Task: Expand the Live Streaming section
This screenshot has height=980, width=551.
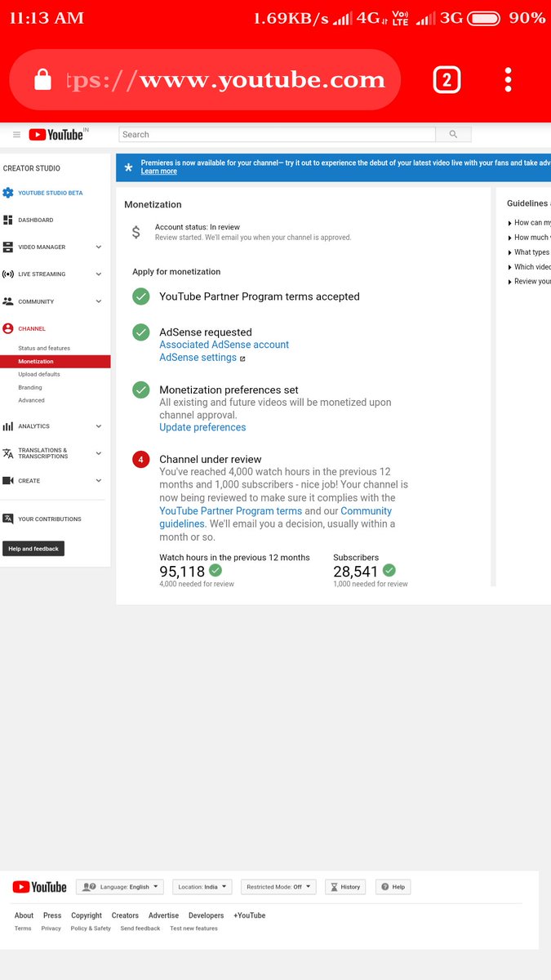Action: tap(99, 274)
